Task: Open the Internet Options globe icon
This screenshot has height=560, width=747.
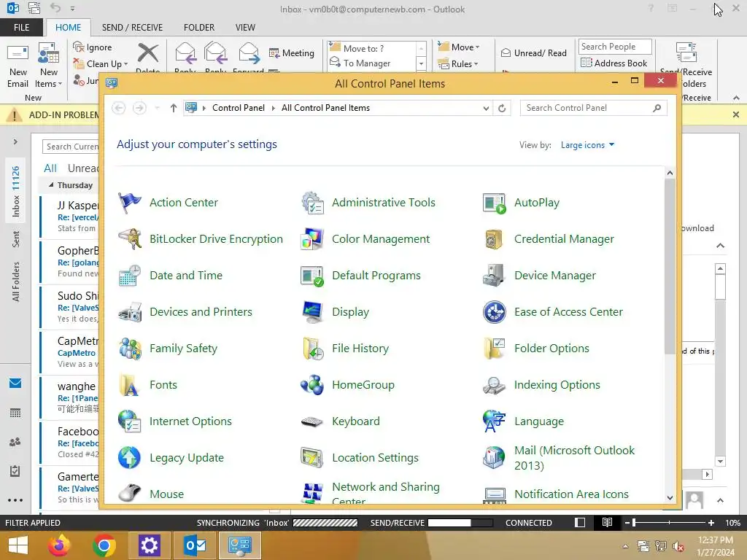Action: (x=130, y=421)
